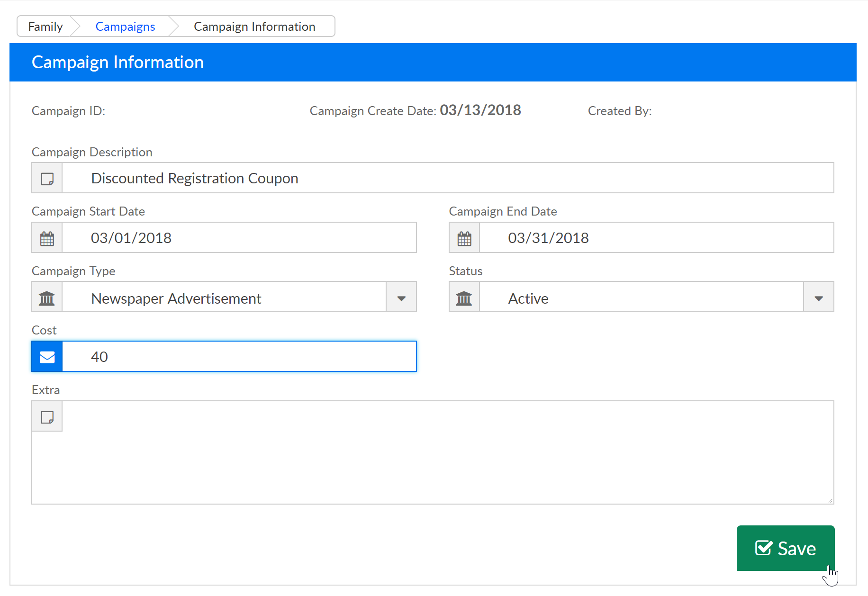The height and width of the screenshot is (596, 868).
Task: Focus the Campaign Start Date field
Action: point(239,238)
